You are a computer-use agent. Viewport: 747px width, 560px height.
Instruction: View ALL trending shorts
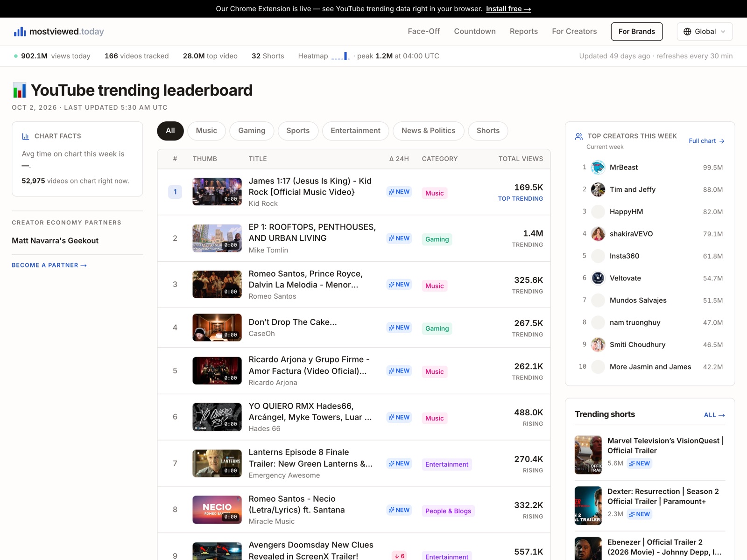pos(714,415)
